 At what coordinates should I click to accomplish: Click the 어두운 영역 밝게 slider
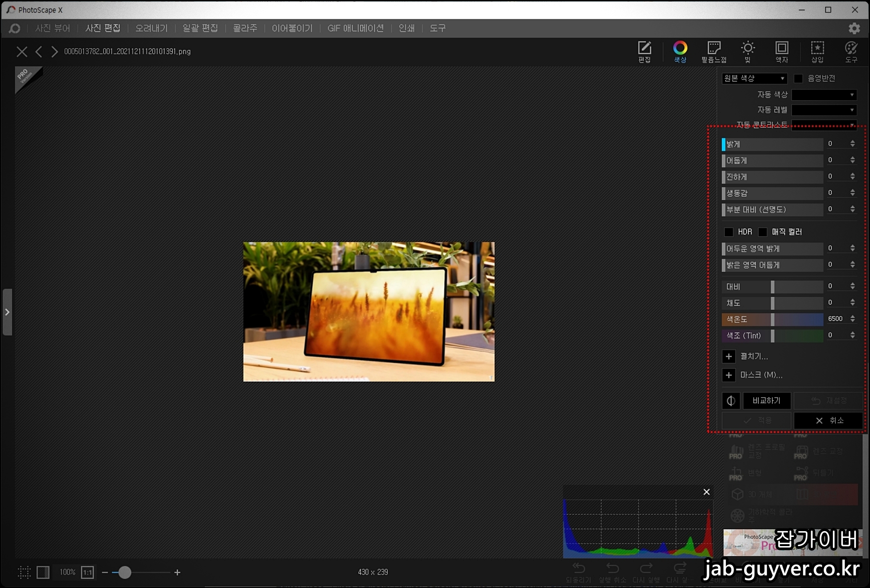tap(773, 249)
